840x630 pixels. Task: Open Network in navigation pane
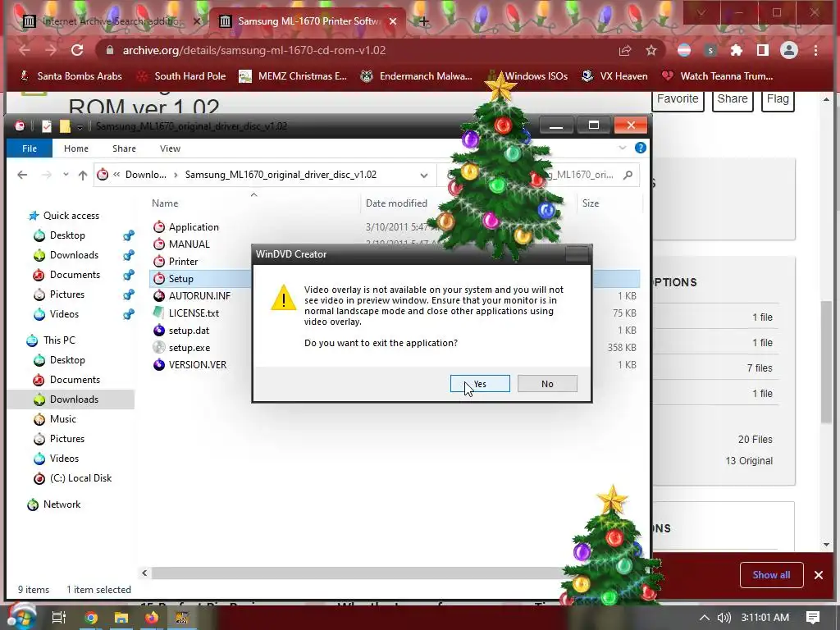click(54, 504)
